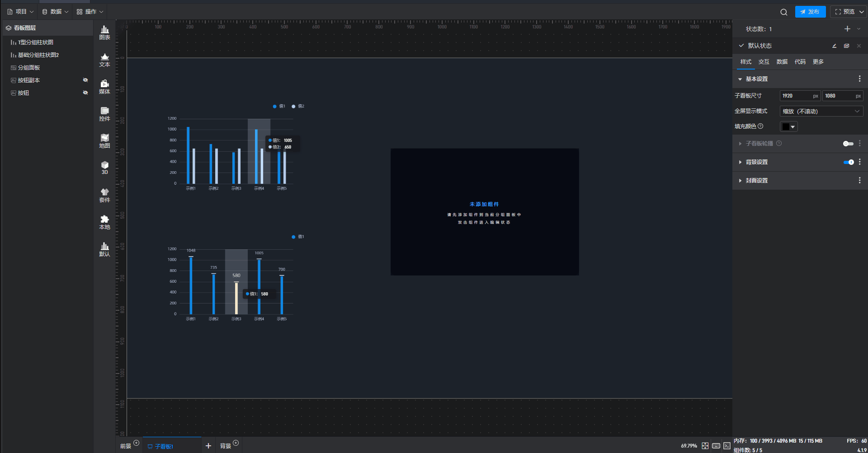Open the 填充颜色 color swatch
The image size is (868, 453).
[788, 127]
